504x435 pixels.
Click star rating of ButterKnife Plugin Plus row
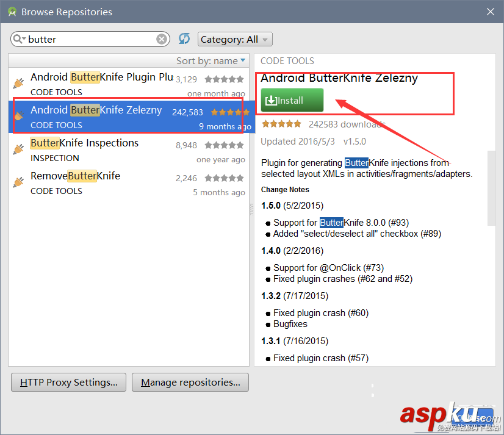pos(225,79)
